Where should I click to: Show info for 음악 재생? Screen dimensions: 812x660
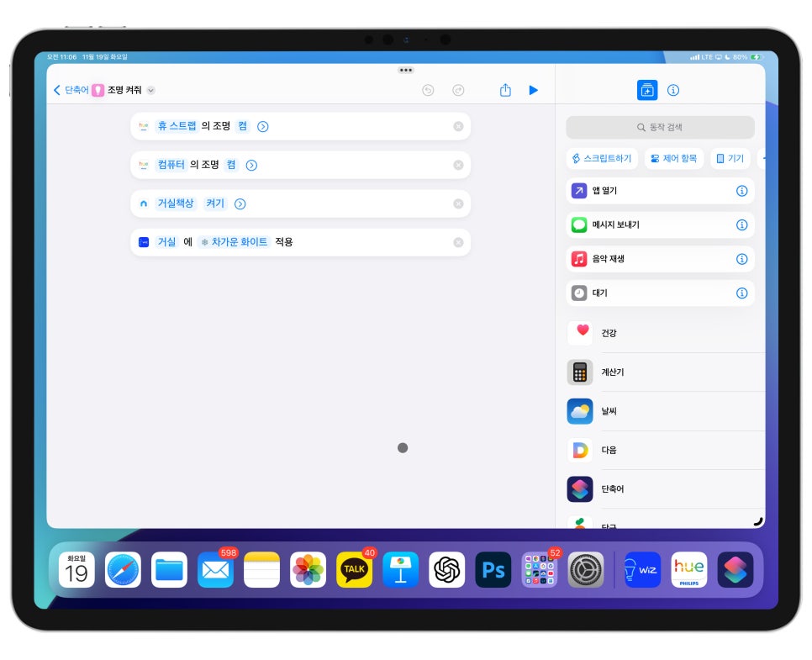tap(742, 259)
